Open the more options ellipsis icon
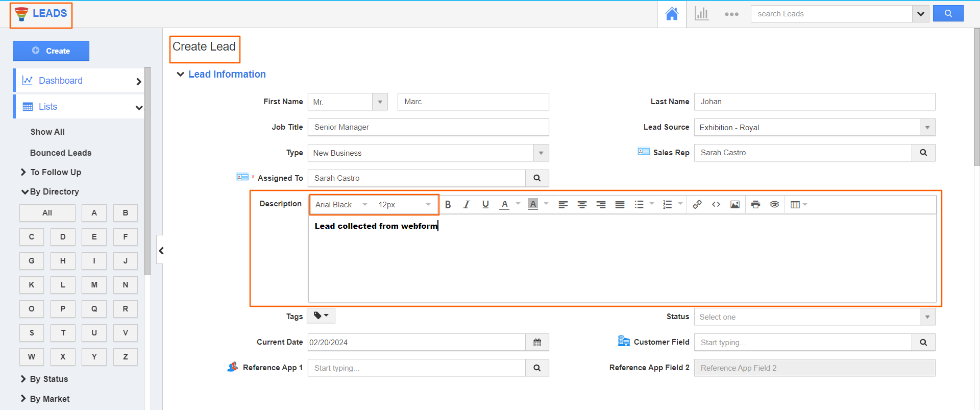The width and height of the screenshot is (980, 410). (x=731, y=14)
